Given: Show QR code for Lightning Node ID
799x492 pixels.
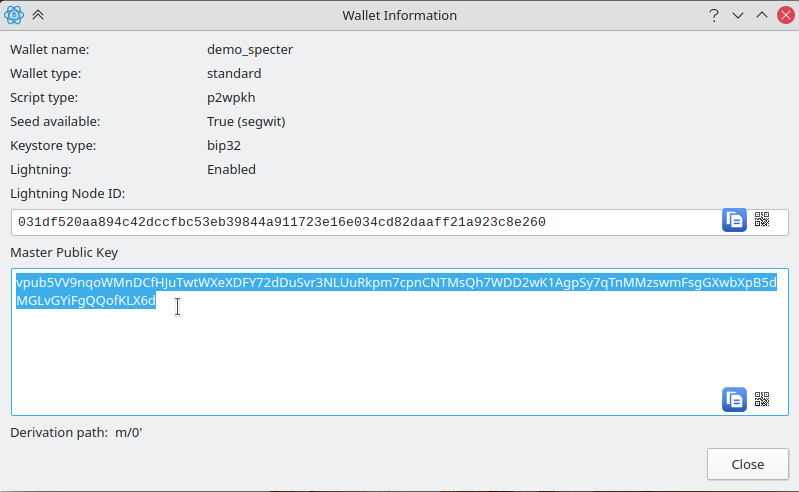Looking at the screenshot, I should pos(762,221).
